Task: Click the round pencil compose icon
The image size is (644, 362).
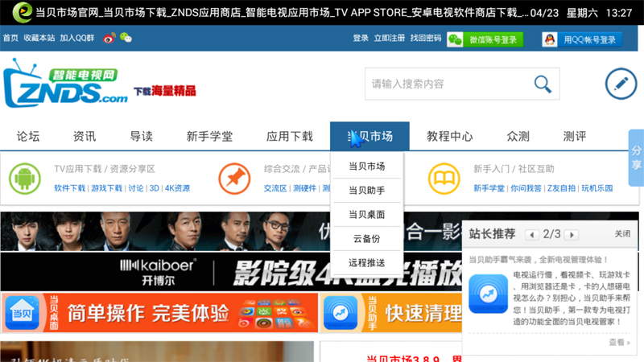Action: [x=621, y=84]
